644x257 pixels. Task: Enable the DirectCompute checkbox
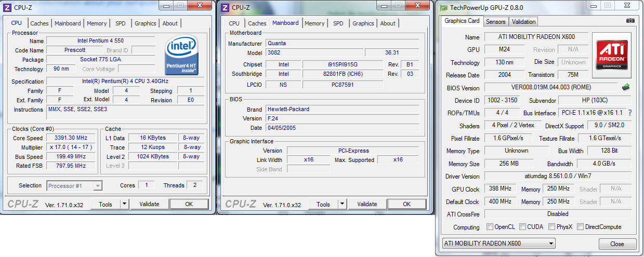coord(580,227)
